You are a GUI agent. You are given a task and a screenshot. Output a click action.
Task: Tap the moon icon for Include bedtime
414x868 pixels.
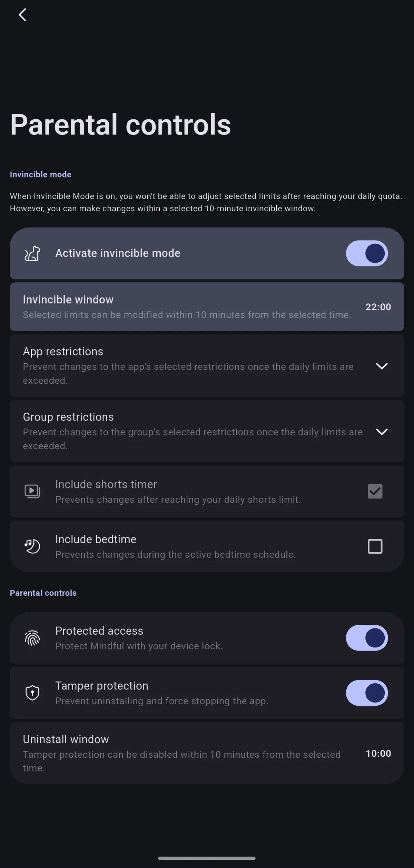pos(32,546)
